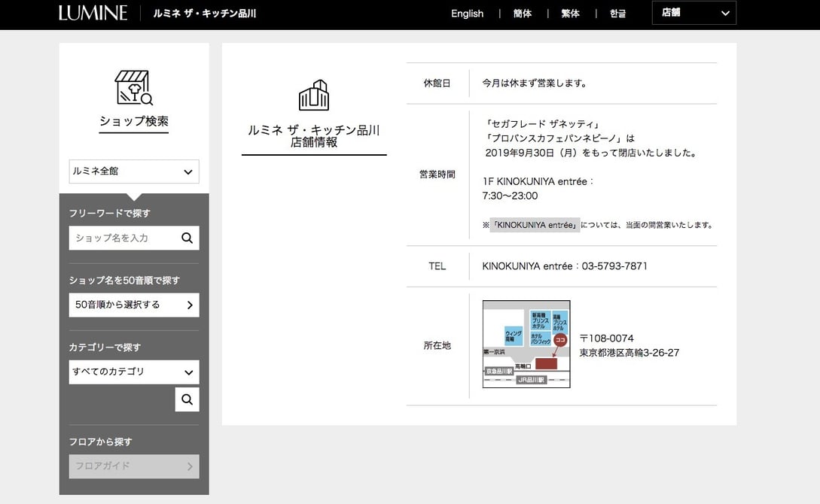The image size is (820, 504).
Task: Click the ショップ名を50音順で探す label
Action: (124, 281)
